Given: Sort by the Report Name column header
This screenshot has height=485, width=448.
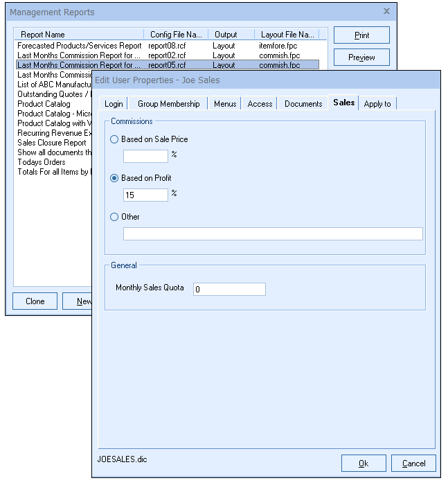Looking at the screenshot, I should [x=43, y=34].
